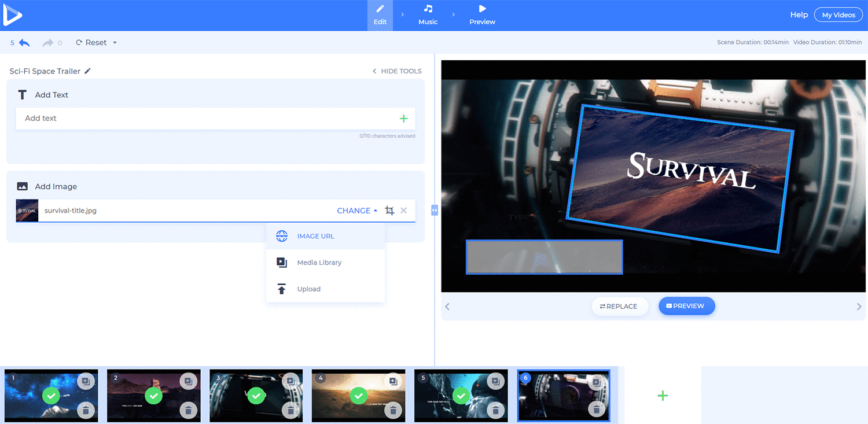Viewport: 868px width, 424px height.
Task: Click the crop icon for survival-title.jpg
Action: (x=389, y=211)
